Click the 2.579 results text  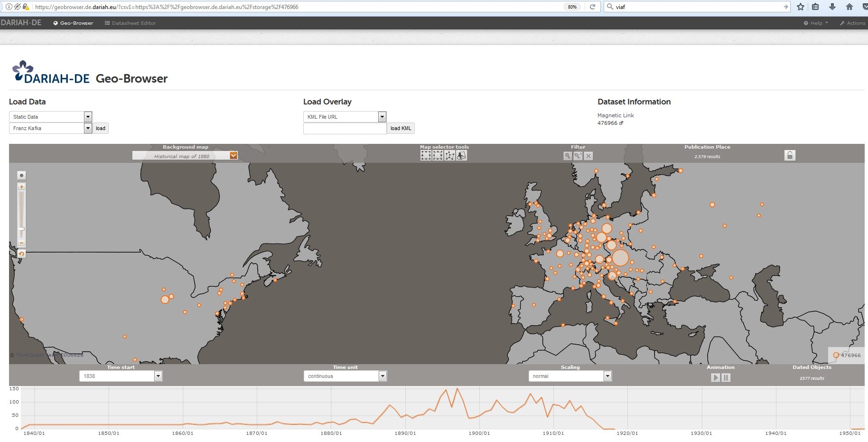[x=707, y=157]
